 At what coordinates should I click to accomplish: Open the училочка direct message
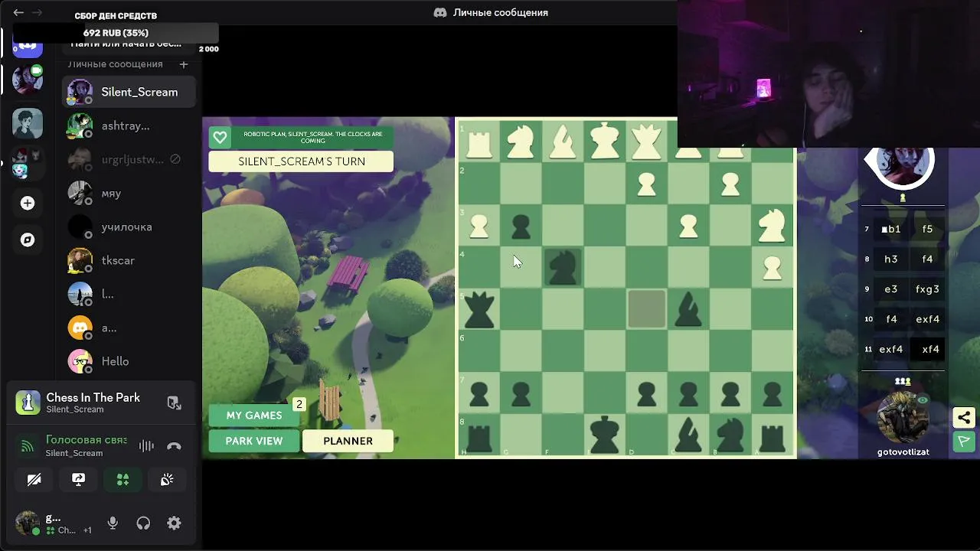point(129,227)
